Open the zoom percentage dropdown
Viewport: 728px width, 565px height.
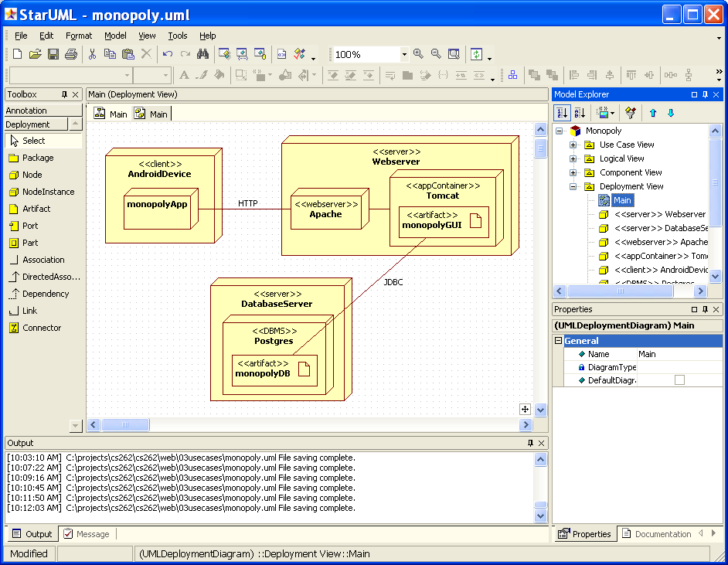click(x=404, y=54)
